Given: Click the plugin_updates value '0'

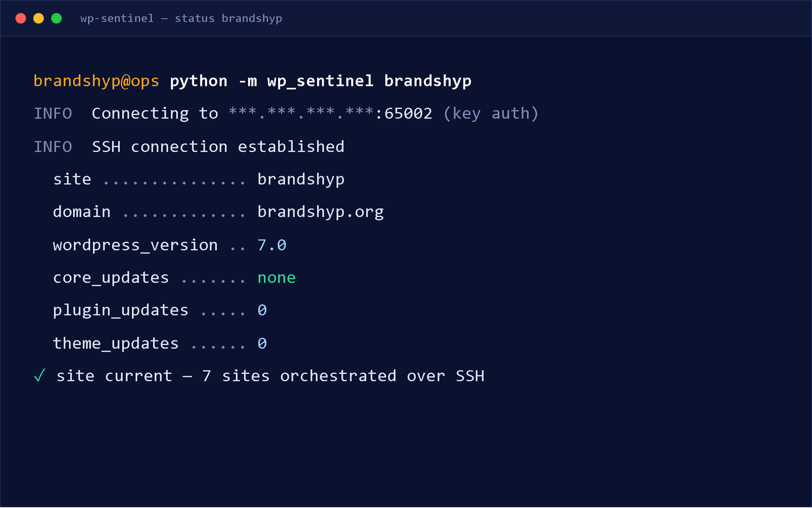Looking at the screenshot, I should [x=262, y=310].
